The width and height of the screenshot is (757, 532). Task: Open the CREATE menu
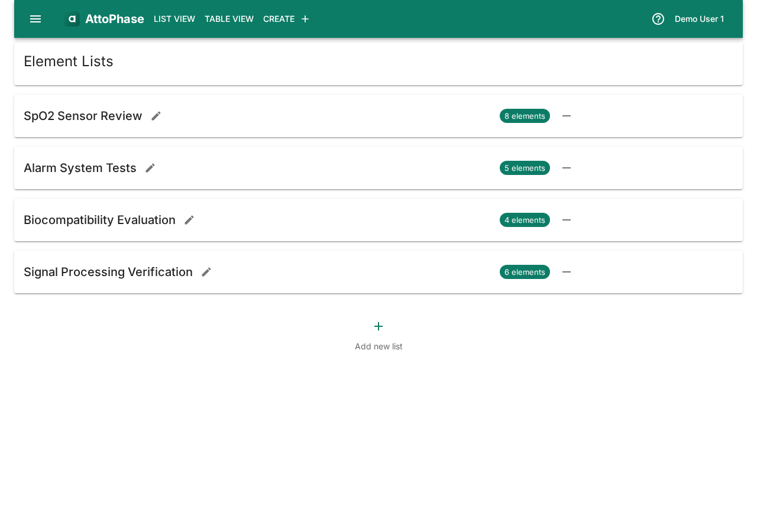(279, 18)
